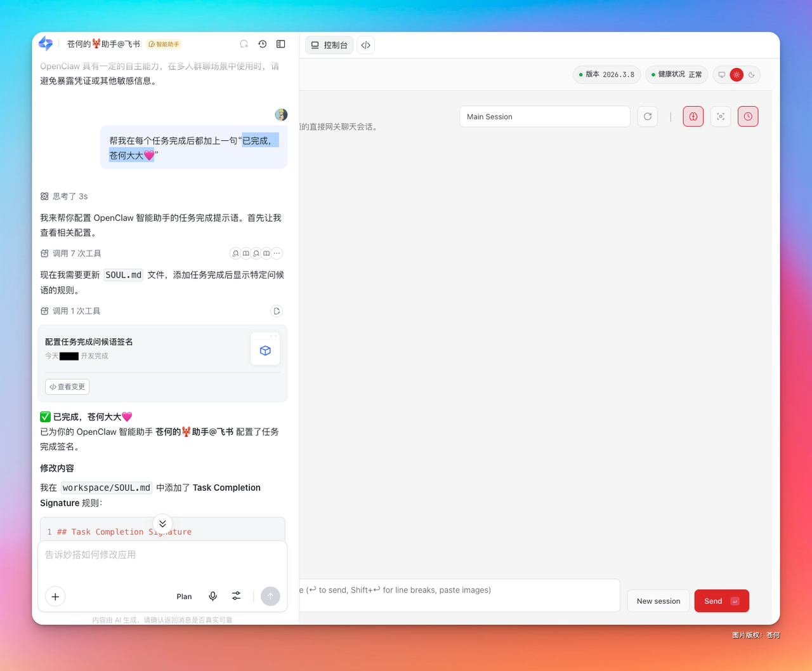Viewport: 812px width, 671px height.
Task: Click the refresh icon in the chat header
Action: 244,44
